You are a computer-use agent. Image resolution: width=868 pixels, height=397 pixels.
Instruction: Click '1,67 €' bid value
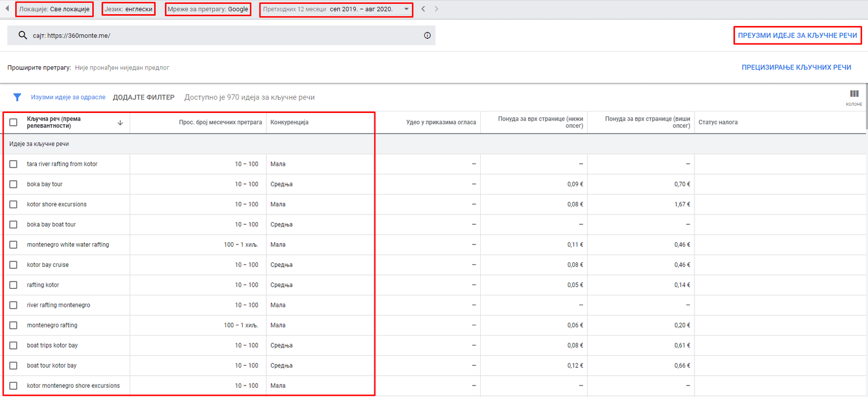(x=682, y=204)
